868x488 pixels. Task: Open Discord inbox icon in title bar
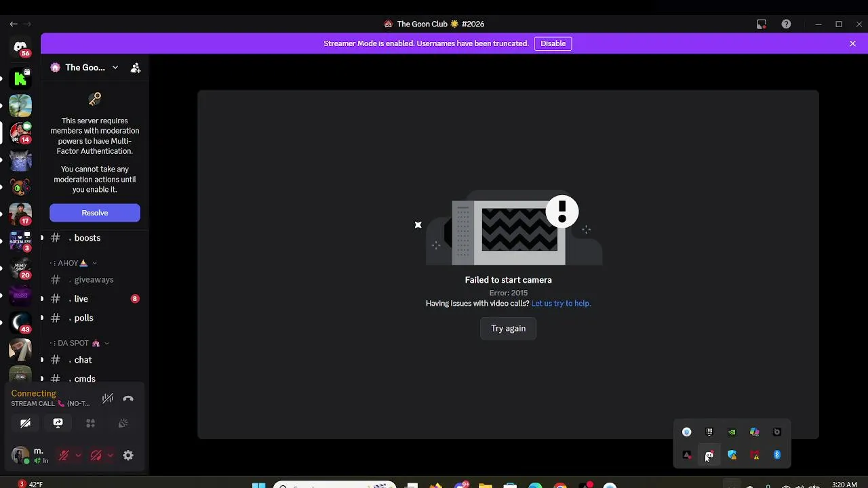(762, 24)
